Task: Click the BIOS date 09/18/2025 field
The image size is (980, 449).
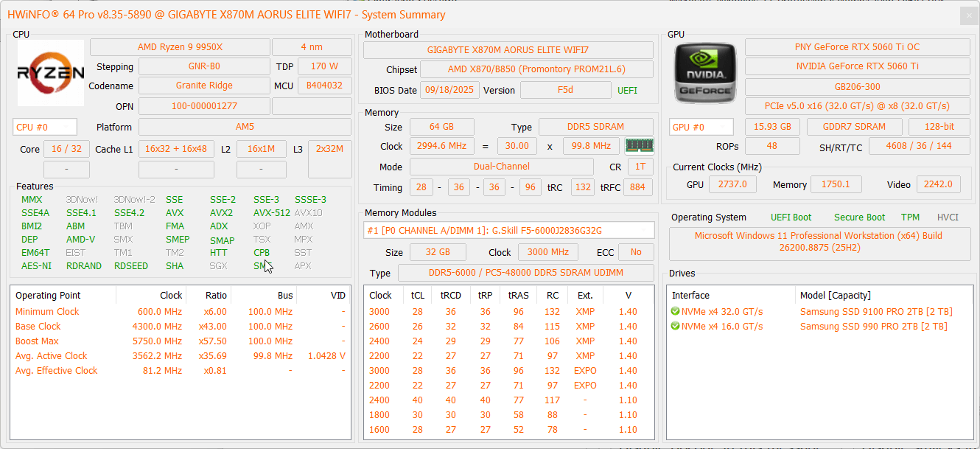Action: click(x=449, y=90)
